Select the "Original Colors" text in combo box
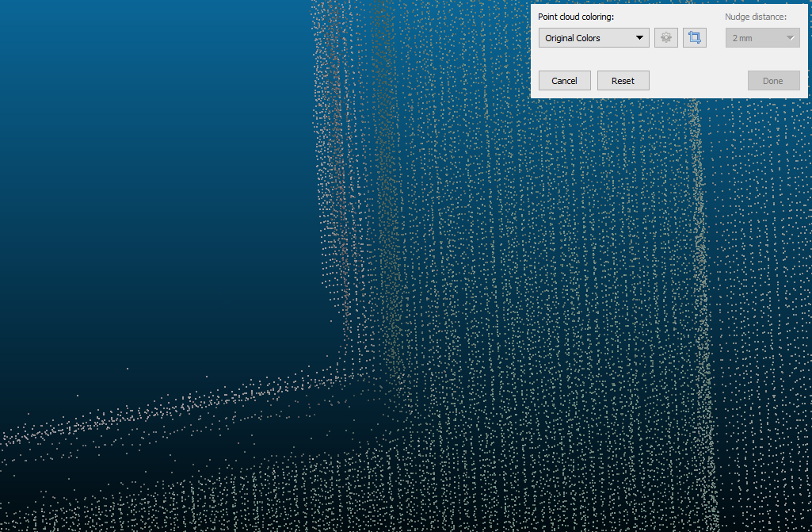Image resolution: width=812 pixels, height=532 pixels. (x=573, y=38)
